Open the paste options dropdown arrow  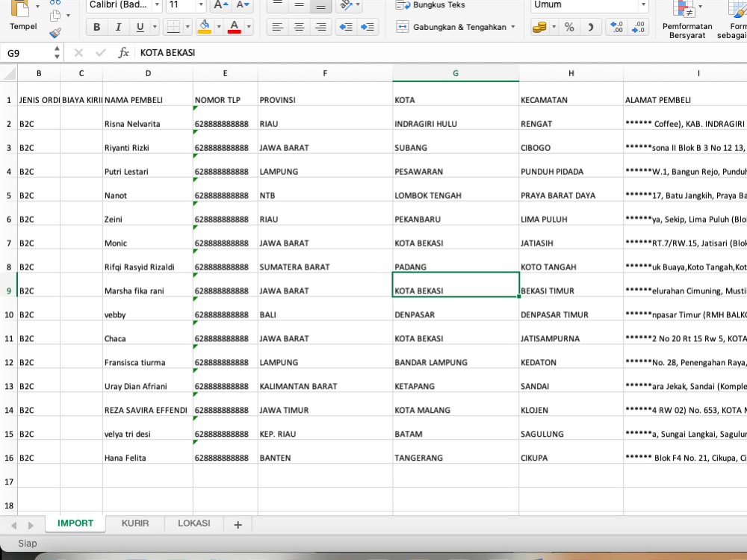pos(37,6)
